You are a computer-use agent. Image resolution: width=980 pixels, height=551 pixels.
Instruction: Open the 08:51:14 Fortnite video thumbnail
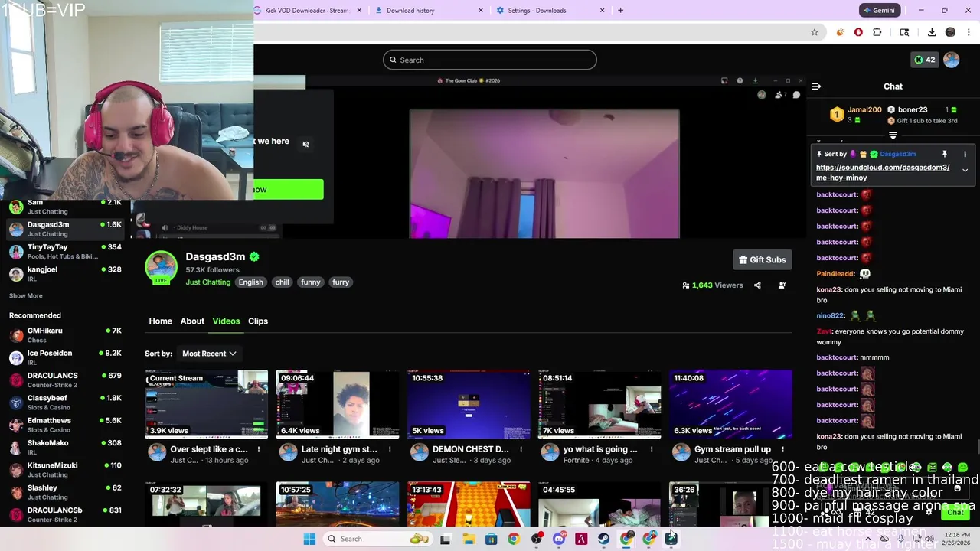pos(599,404)
